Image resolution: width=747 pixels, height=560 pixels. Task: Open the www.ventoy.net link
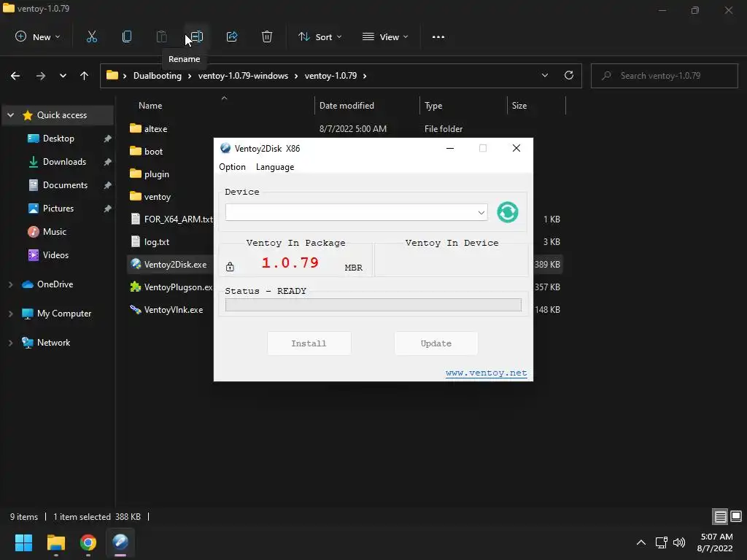[x=486, y=373]
